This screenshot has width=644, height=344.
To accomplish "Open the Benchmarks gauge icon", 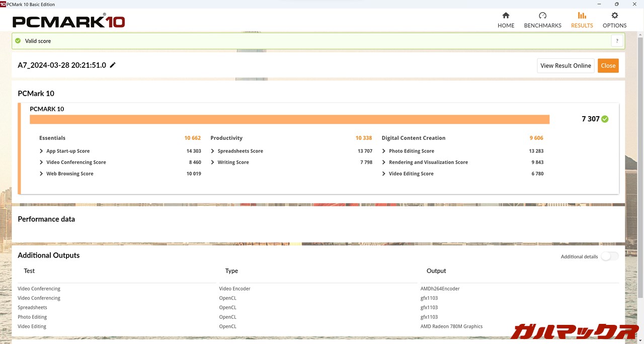I will pos(542,16).
